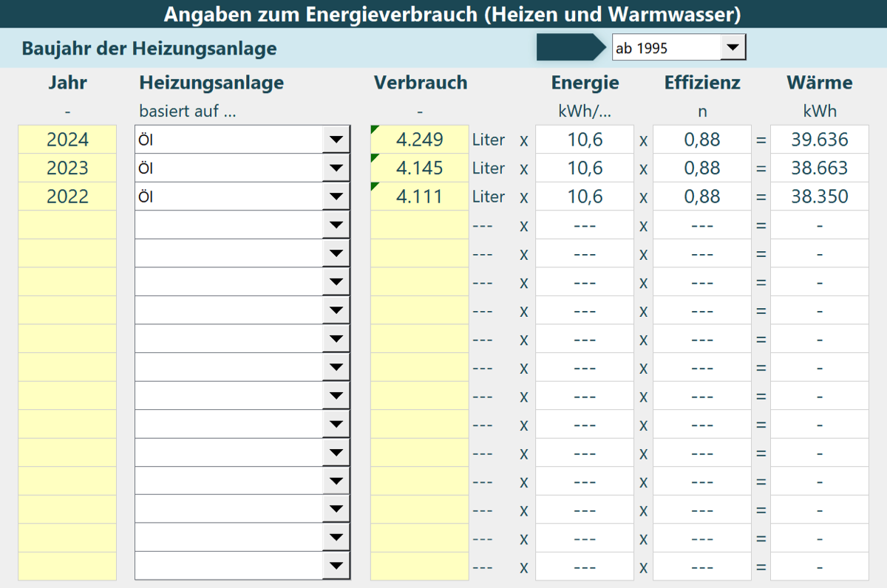
Task: Click the Verbrauch cell with 4.145
Action: click(x=419, y=168)
